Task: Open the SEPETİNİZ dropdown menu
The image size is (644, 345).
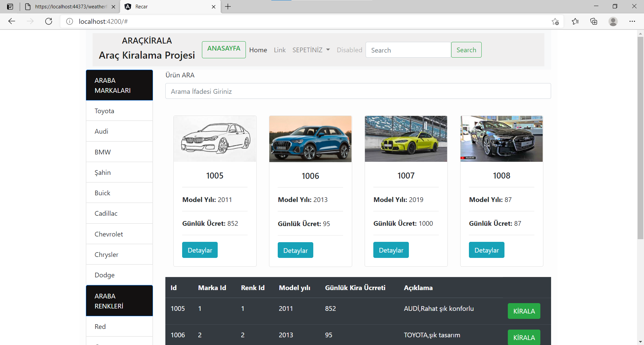Action: coord(311,50)
